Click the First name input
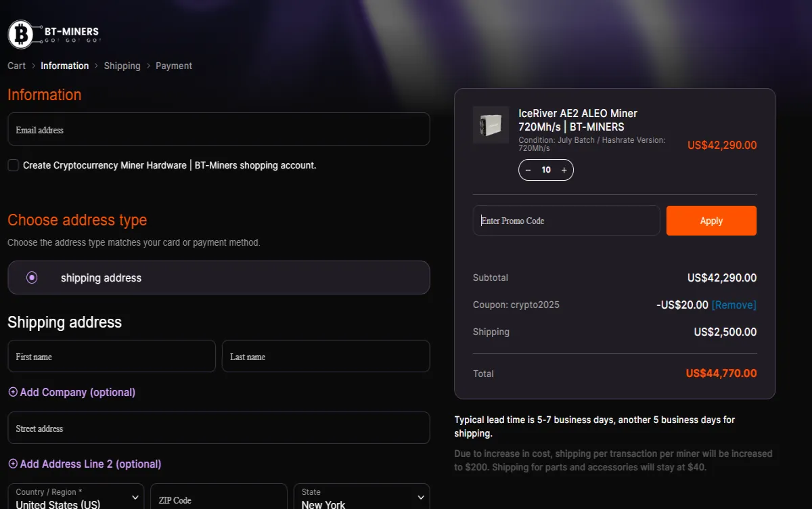The height and width of the screenshot is (509, 812). pyautogui.click(x=112, y=356)
